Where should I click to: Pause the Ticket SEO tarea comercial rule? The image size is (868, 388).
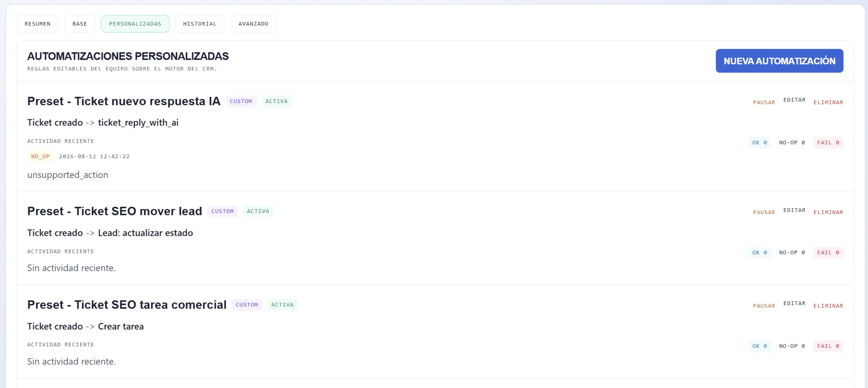764,306
